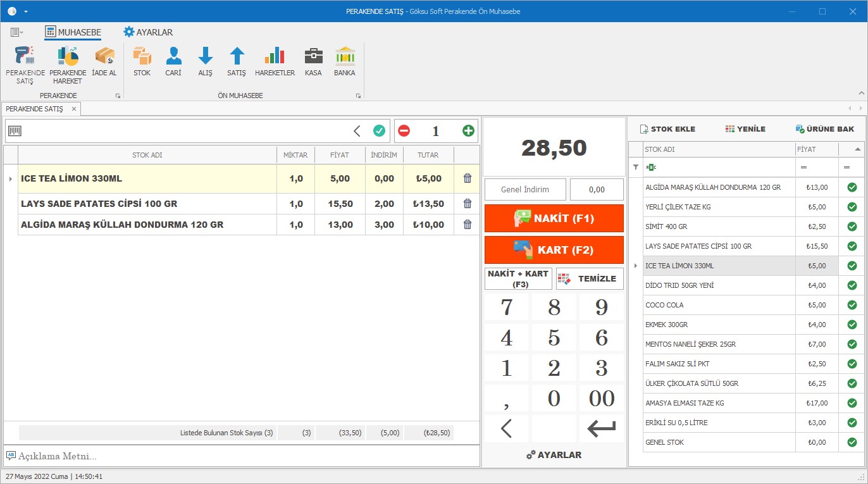
Task: Open the Banka icon
Action: [345, 62]
